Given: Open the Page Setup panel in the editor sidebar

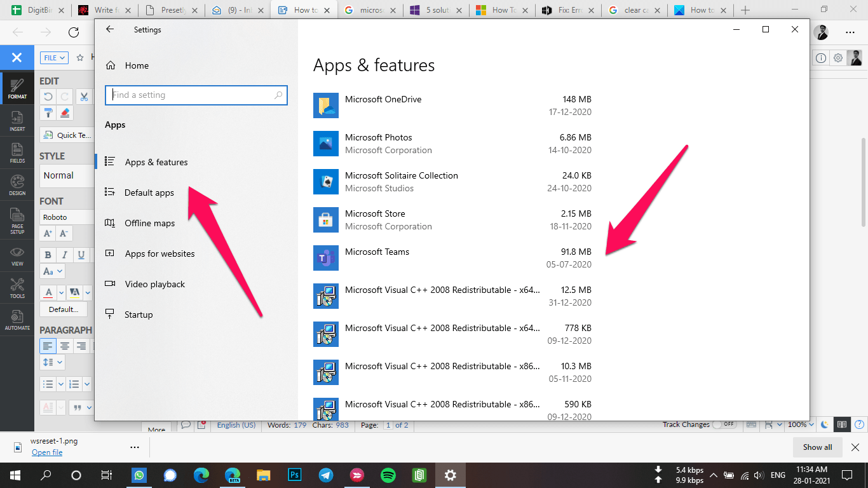Looking at the screenshot, I should pyautogui.click(x=17, y=221).
